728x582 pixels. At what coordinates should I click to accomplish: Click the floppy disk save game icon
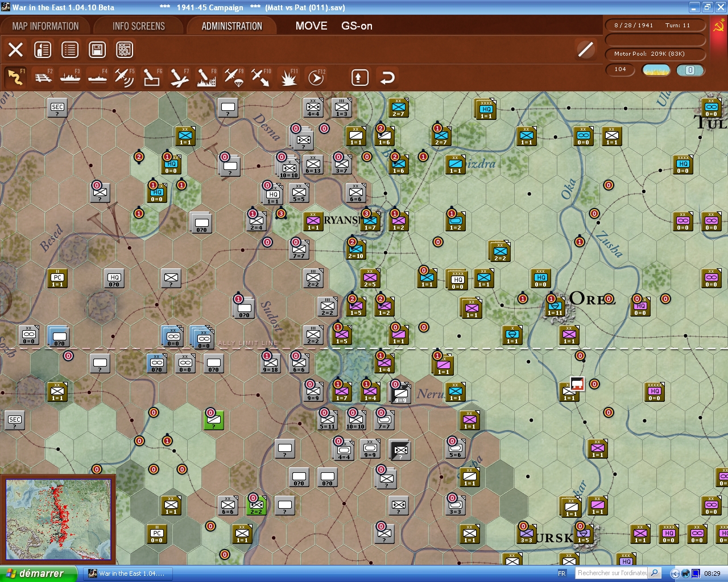coord(97,50)
